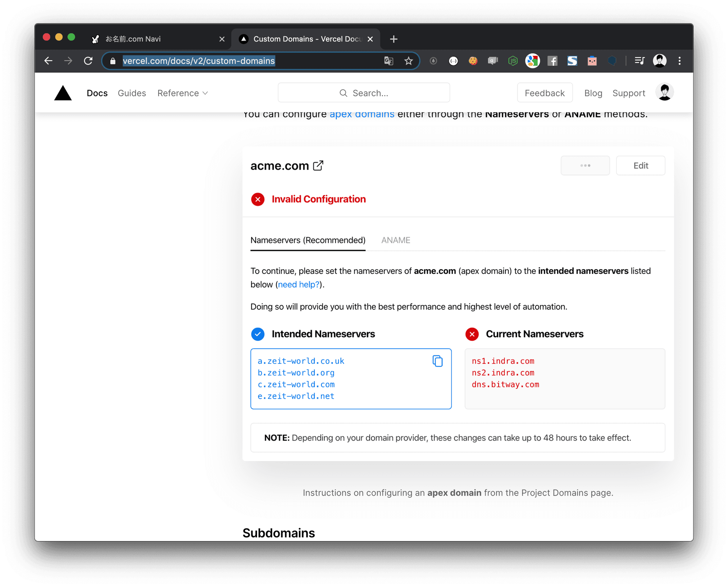Click the search input field in navbar
Screen dimensions: 728x587
click(x=365, y=93)
